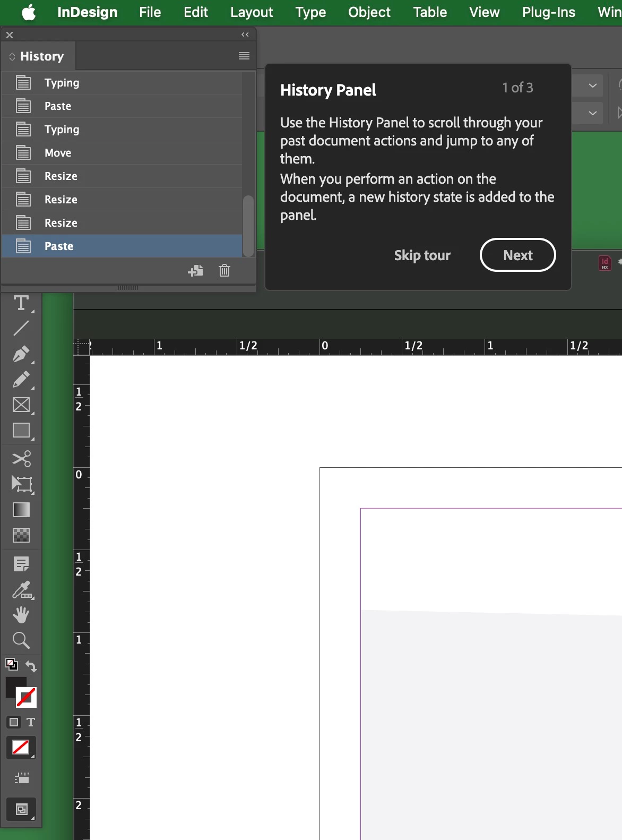Click the History panel scrollbar thumb
The height and width of the screenshot is (840, 622).
click(x=248, y=226)
